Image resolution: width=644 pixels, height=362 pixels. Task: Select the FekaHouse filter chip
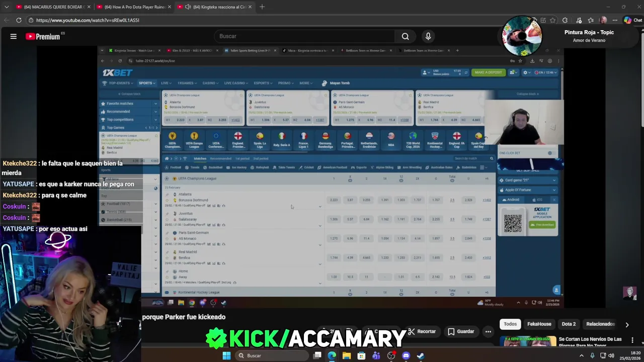(x=539, y=324)
